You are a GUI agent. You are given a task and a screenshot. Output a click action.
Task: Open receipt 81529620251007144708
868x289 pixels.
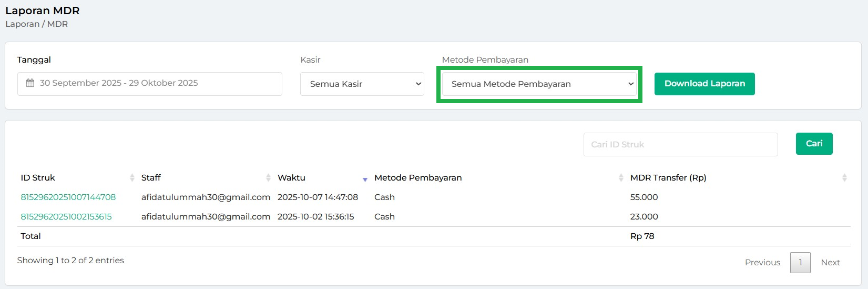(x=68, y=197)
